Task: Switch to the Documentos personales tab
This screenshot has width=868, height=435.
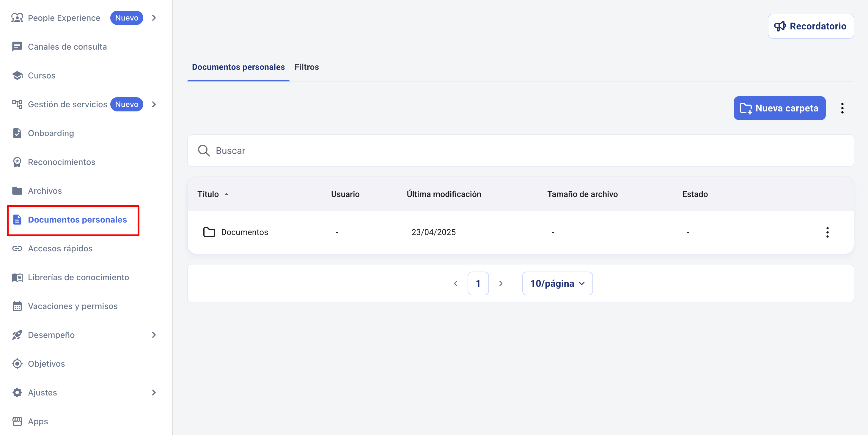Action: point(238,67)
